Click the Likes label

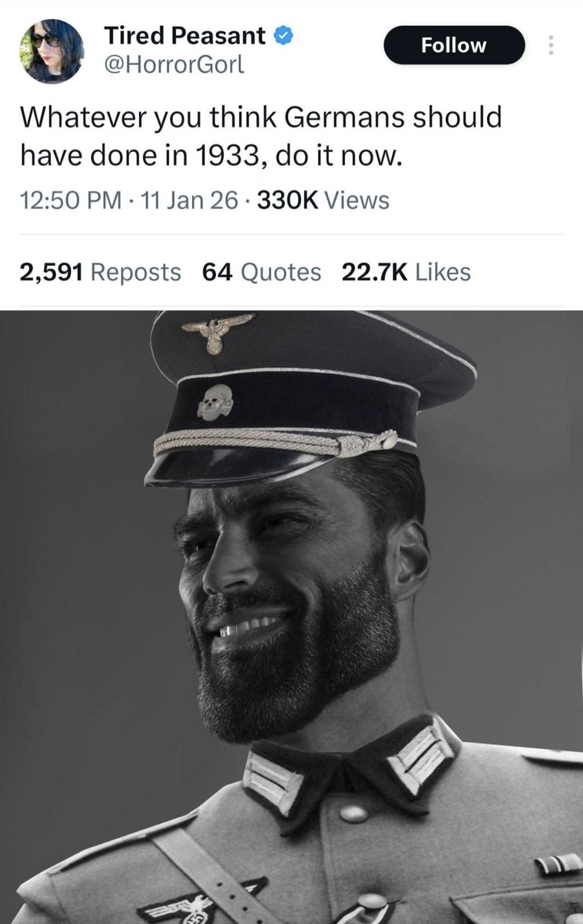443,272
